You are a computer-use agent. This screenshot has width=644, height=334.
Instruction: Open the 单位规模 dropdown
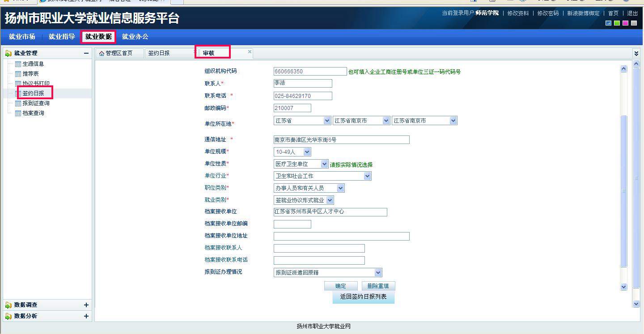(292, 152)
